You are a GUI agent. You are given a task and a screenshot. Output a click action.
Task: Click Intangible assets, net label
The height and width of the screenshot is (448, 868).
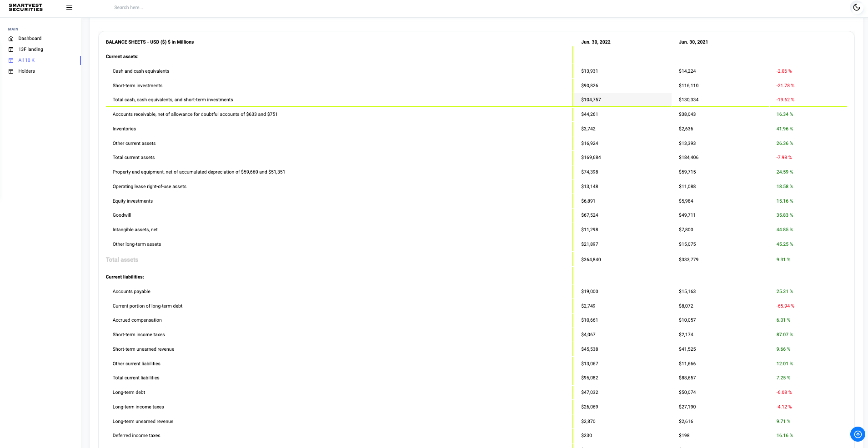135,230
